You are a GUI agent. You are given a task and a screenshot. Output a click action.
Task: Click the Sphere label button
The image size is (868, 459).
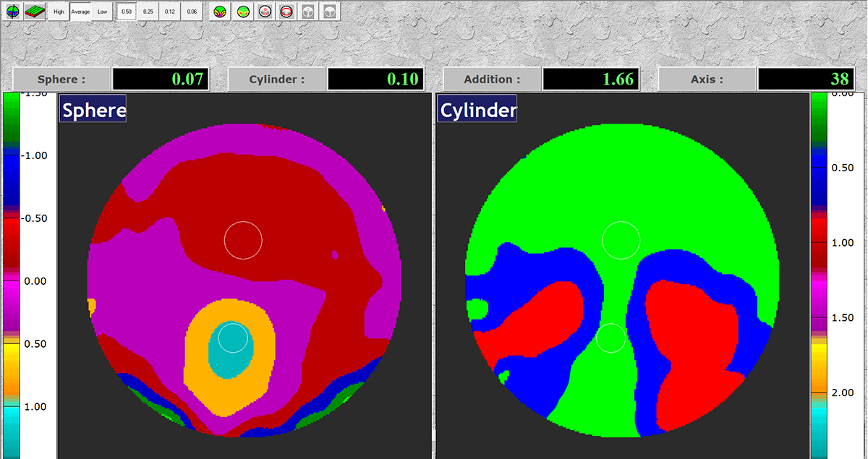coord(61,80)
